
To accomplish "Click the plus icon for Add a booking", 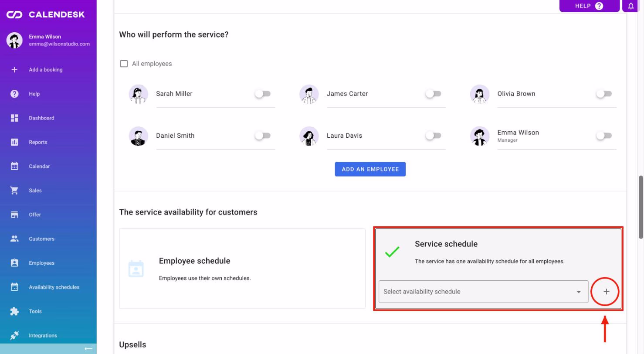I will (x=14, y=70).
